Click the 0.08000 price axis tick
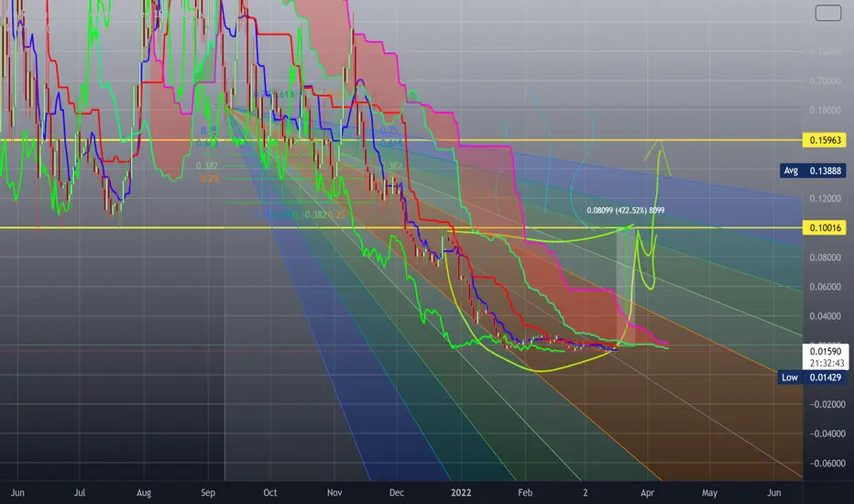This screenshot has width=854, height=504. coord(825,257)
